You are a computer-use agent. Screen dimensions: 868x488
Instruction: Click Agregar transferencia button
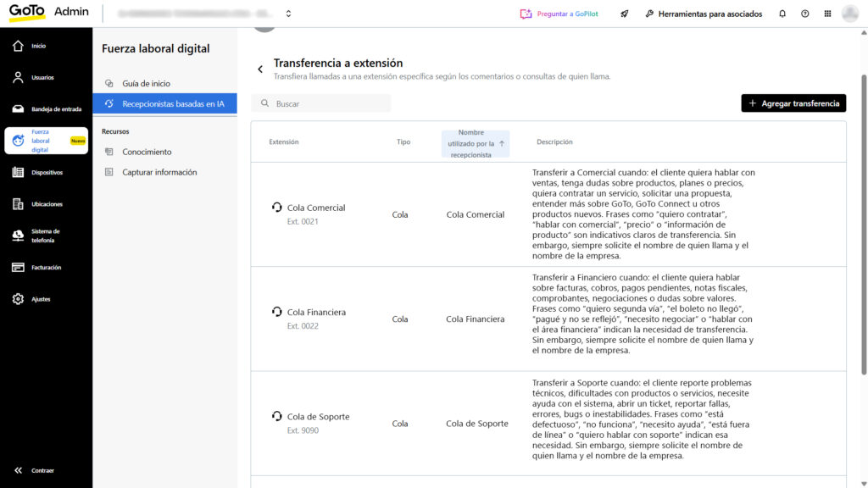pyautogui.click(x=793, y=103)
